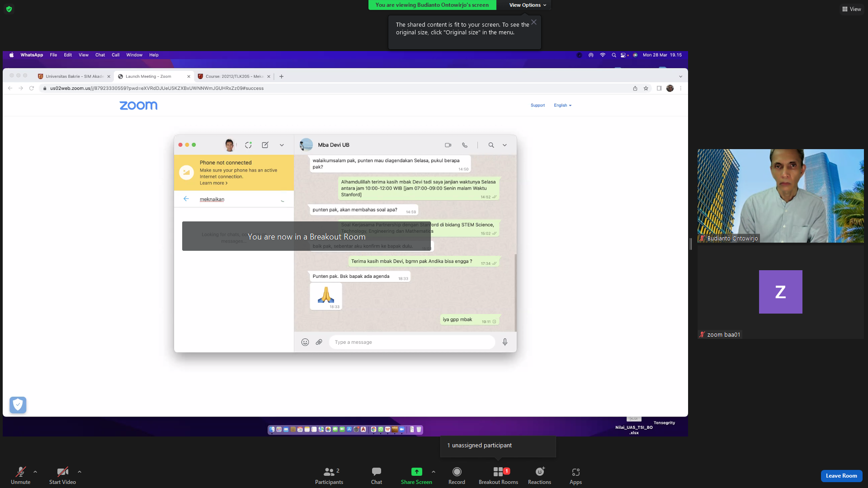Viewport: 868px width, 488px height.
Task: Select the zoom baa01 participant tile
Action: (x=780, y=292)
